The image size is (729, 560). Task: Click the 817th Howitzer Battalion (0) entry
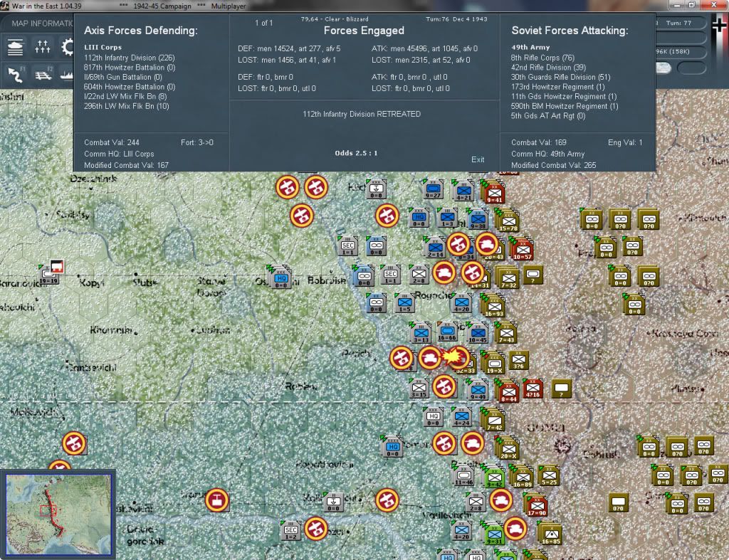pos(130,68)
